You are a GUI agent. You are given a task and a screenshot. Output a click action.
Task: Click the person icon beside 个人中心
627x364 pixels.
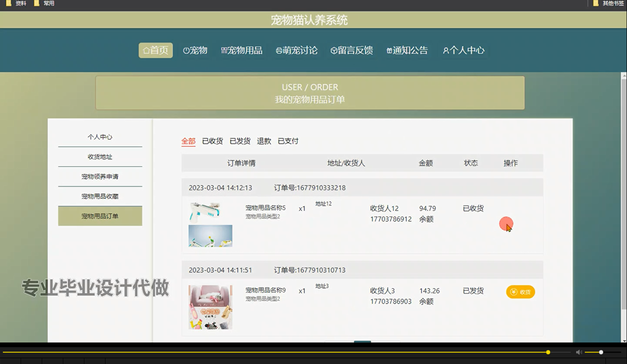[445, 50]
